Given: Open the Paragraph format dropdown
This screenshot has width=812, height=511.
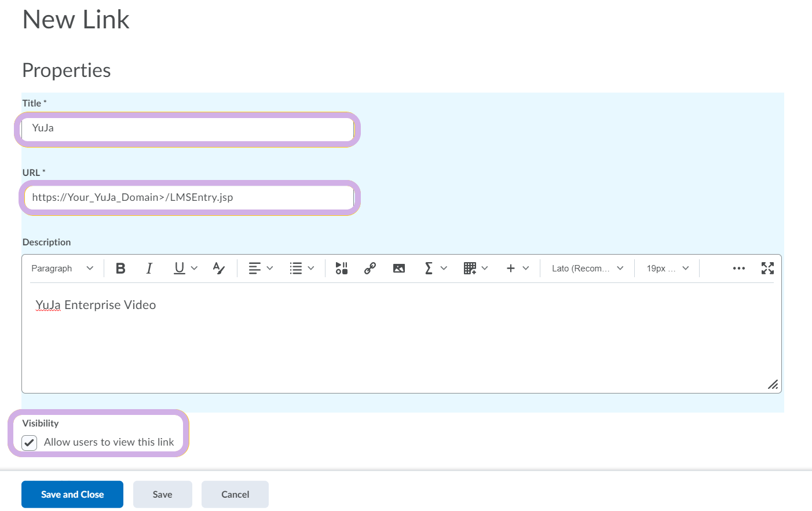Looking at the screenshot, I should 63,269.
